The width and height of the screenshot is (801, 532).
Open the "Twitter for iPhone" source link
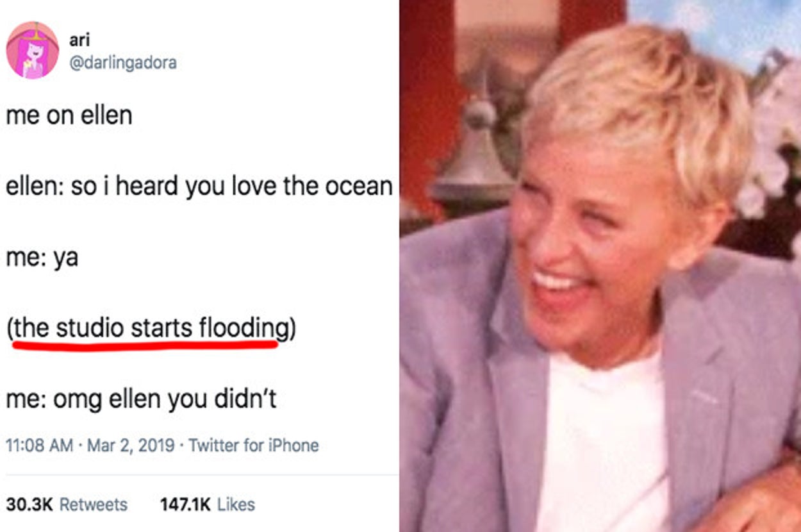tap(254, 445)
